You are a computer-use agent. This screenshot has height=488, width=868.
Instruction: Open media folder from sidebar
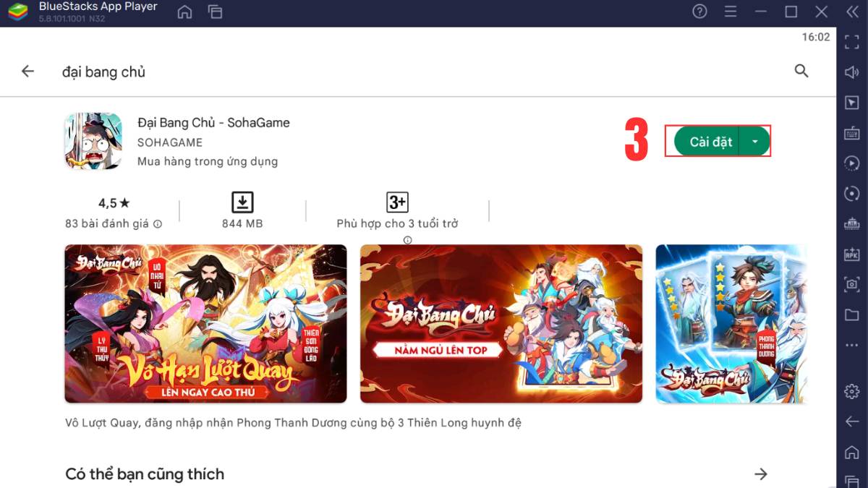[x=852, y=315]
